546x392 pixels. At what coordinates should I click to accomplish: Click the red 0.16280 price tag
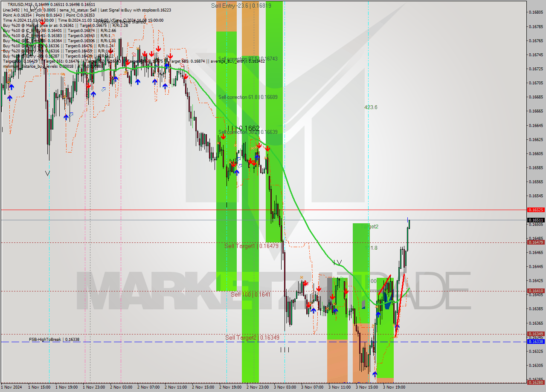coord(536,382)
